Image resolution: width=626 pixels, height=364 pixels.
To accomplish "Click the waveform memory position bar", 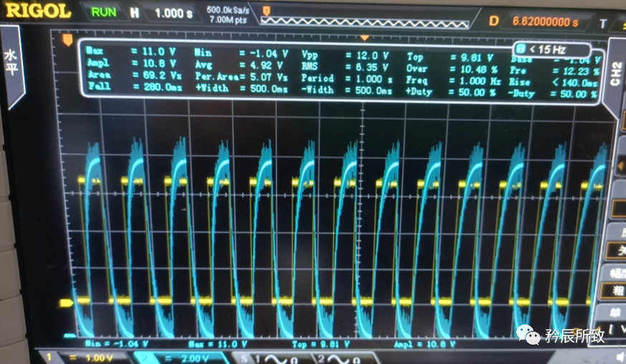I will [366, 12].
